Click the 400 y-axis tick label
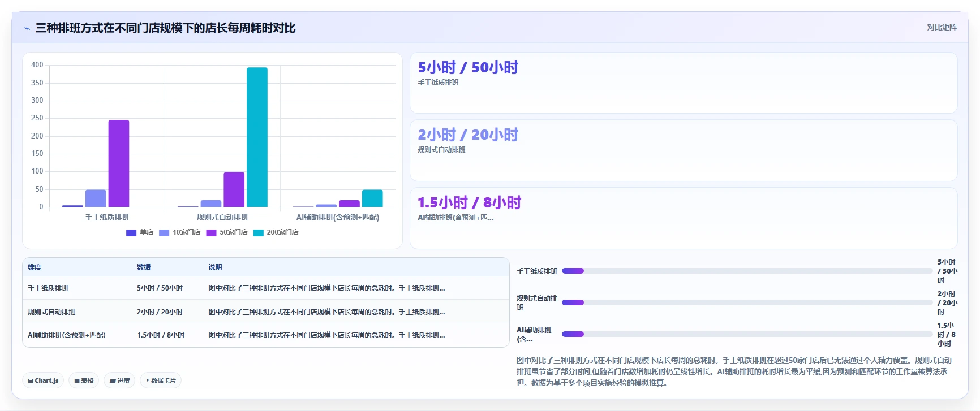Screen dimensions: 980x411 click(37, 65)
